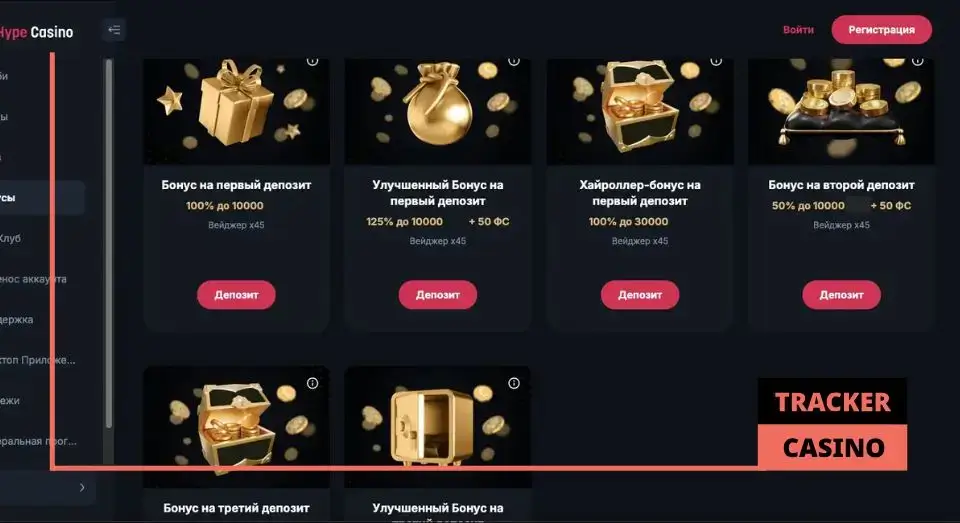This screenshot has height=523, width=960.
Task: Open info icon on third deposit bonus card
Action: point(312,383)
